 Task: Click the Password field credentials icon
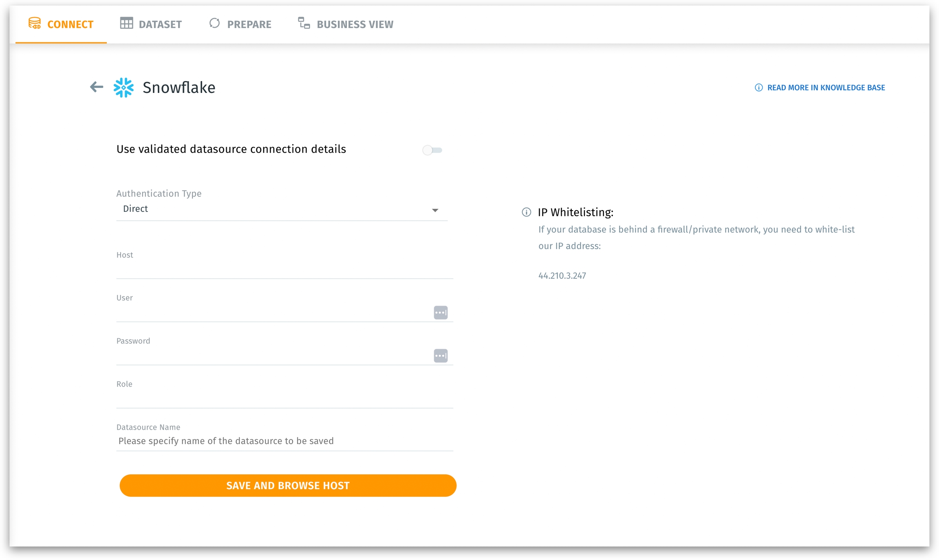pos(440,356)
